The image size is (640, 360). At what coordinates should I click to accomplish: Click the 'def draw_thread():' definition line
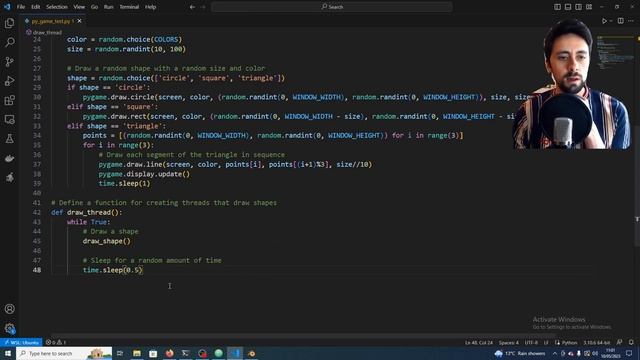pos(87,212)
